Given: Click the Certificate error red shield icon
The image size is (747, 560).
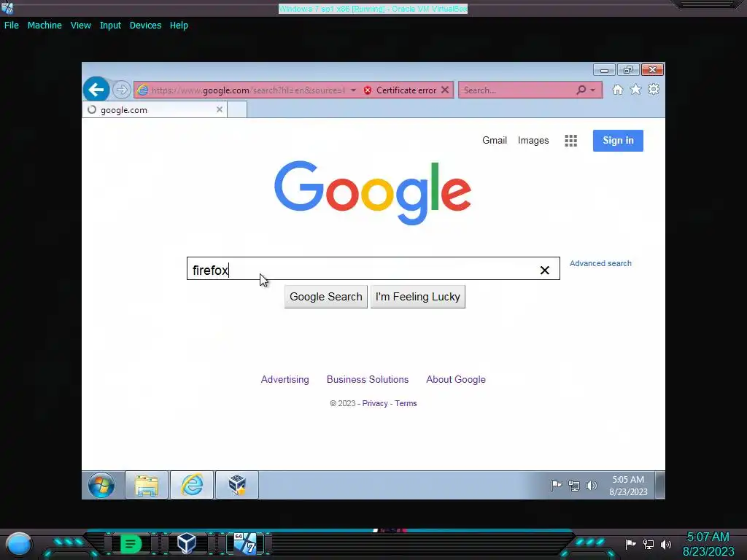Looking at the screenshot, I should click(368, 90).
